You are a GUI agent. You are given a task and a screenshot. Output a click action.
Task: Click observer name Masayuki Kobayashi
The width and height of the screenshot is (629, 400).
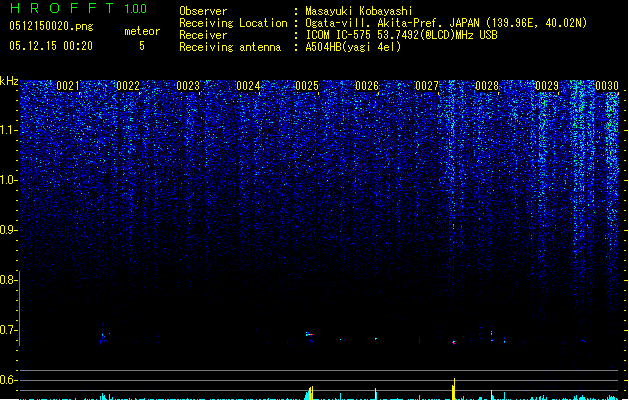pos(359,11)
